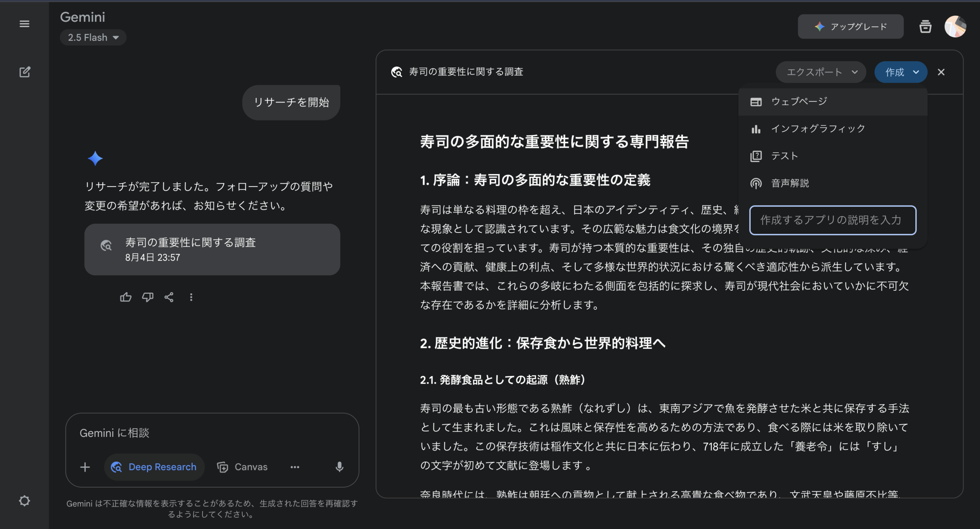Add a file with the plus icon
This screenshot has width=980, height=529.
point(85,467)
